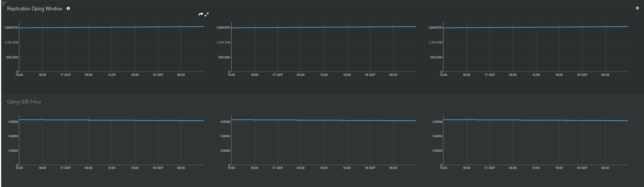This screenshot has width=644, height=187.
Task: Expand the first oplog chart to fullscreen
Action: click(207, 14)
